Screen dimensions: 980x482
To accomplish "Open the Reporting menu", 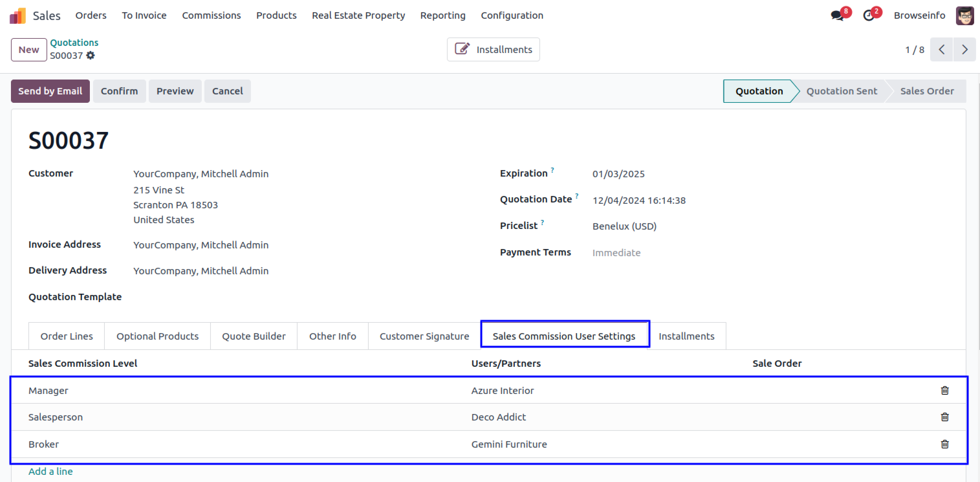I will (442, 16).
